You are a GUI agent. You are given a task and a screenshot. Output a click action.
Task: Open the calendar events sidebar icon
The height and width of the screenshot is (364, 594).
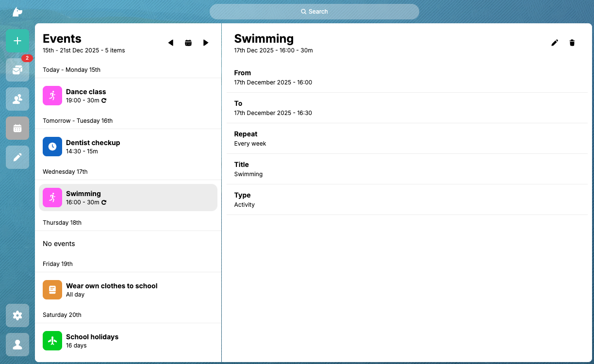click(x=17, y=128)
